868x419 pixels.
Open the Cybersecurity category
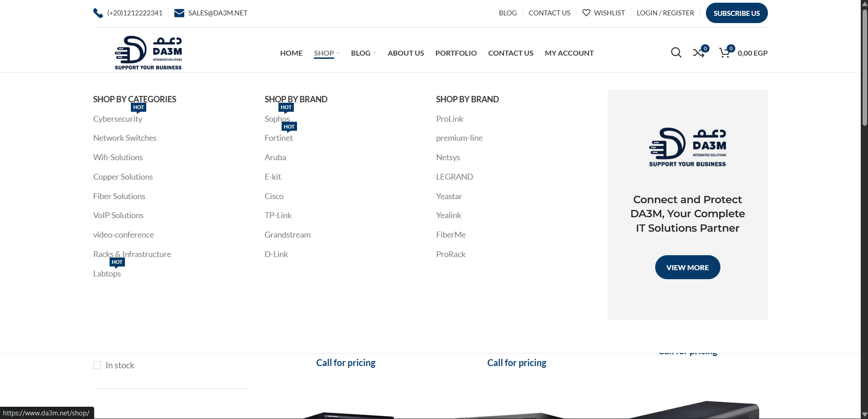click(x=118, y=119)
